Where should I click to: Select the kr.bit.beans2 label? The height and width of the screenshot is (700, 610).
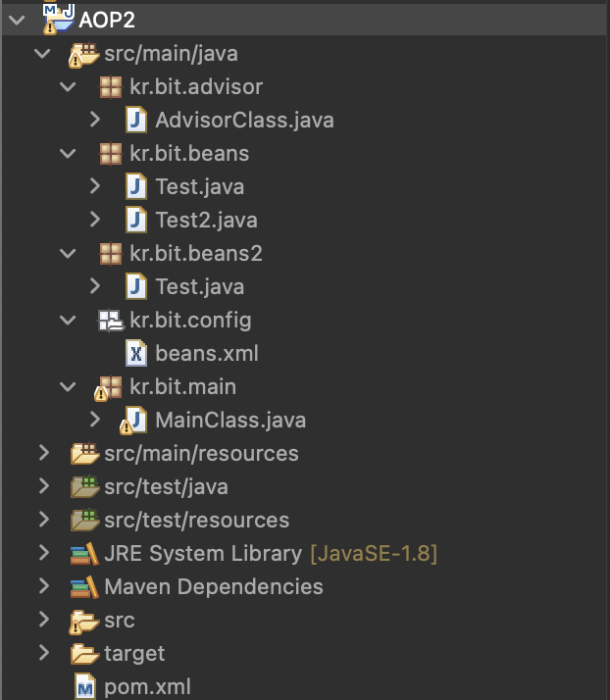click(x=196, y=253)
